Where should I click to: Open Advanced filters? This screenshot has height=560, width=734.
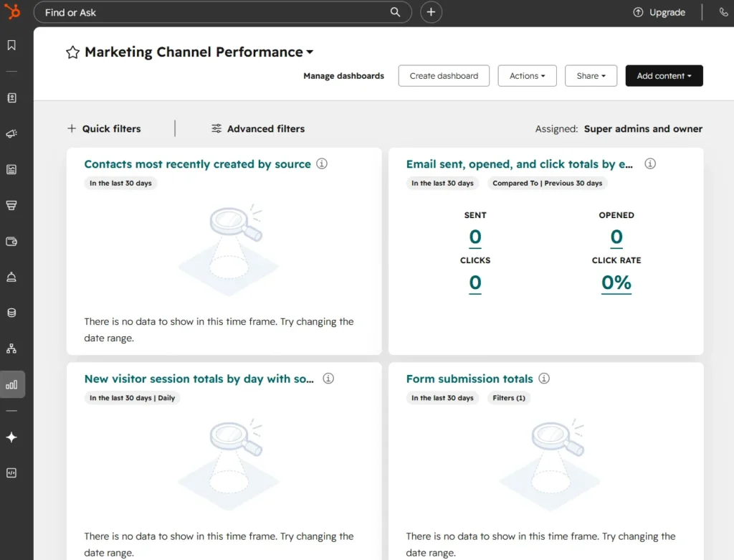(x=258, y=128)
